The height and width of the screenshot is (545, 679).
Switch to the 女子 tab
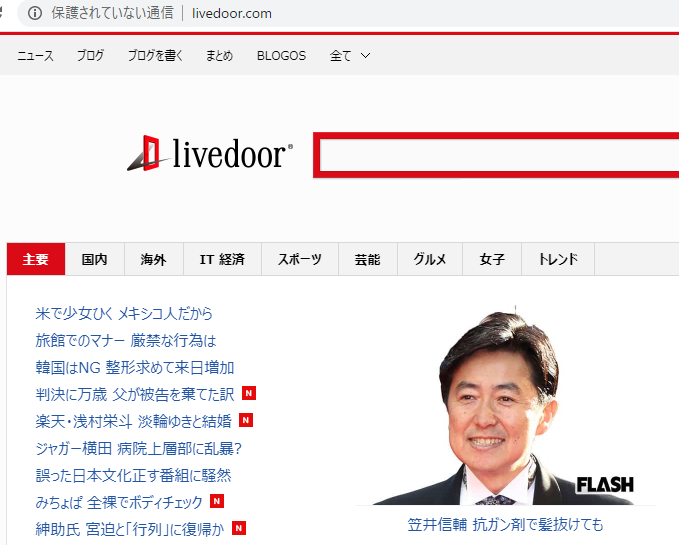click(492, 259)
